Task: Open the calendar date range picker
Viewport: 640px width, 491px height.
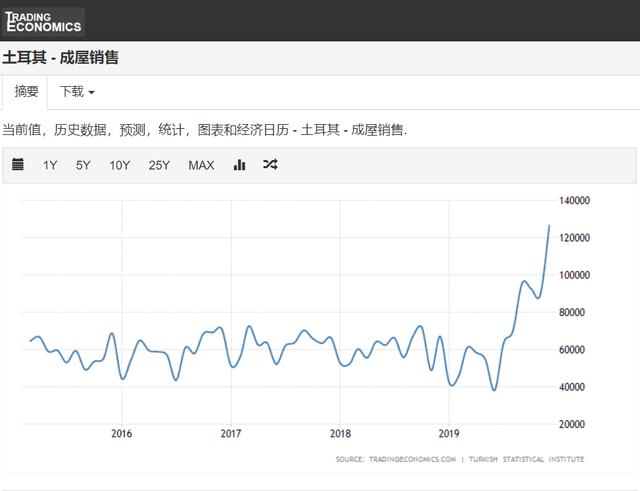Action: [x=18, y=165]
